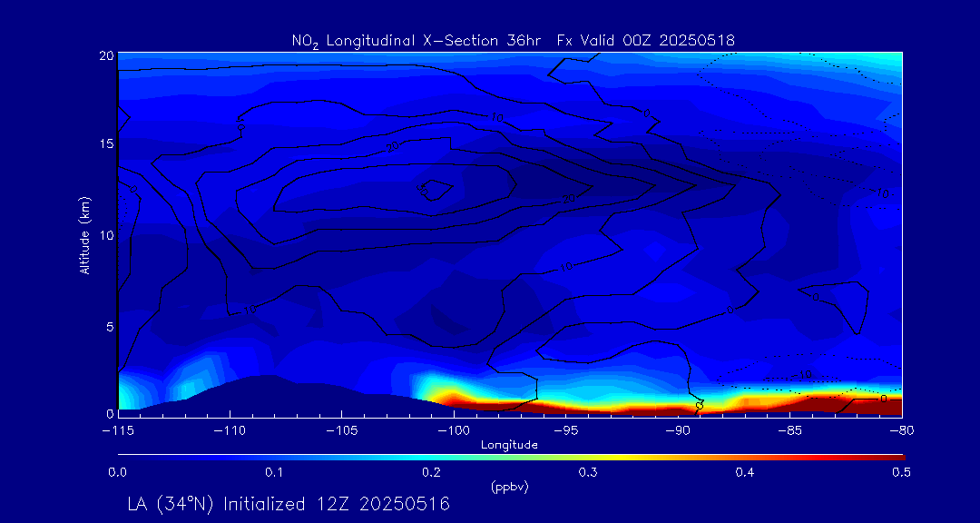Click the longitude tick label -85

790,431
